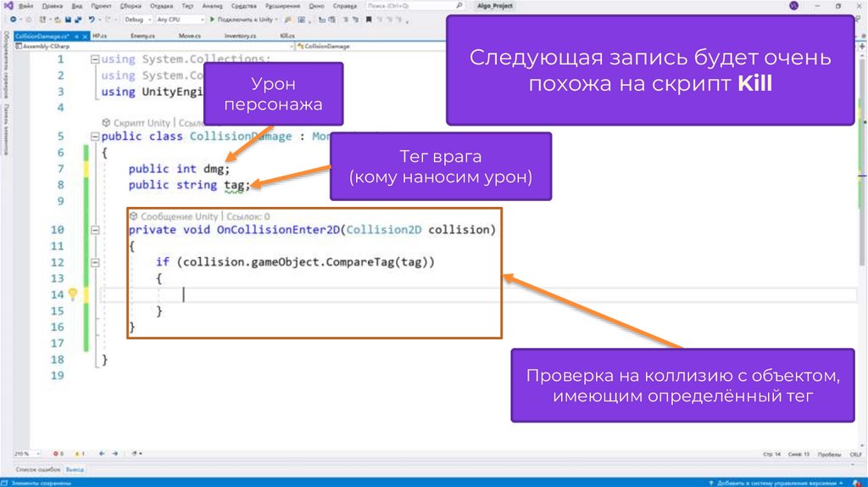Click the Ссылок: 0 CodeLens link above OnCollisionEnter2D
This screenshot has height=487, width=868.
point(248,216)
